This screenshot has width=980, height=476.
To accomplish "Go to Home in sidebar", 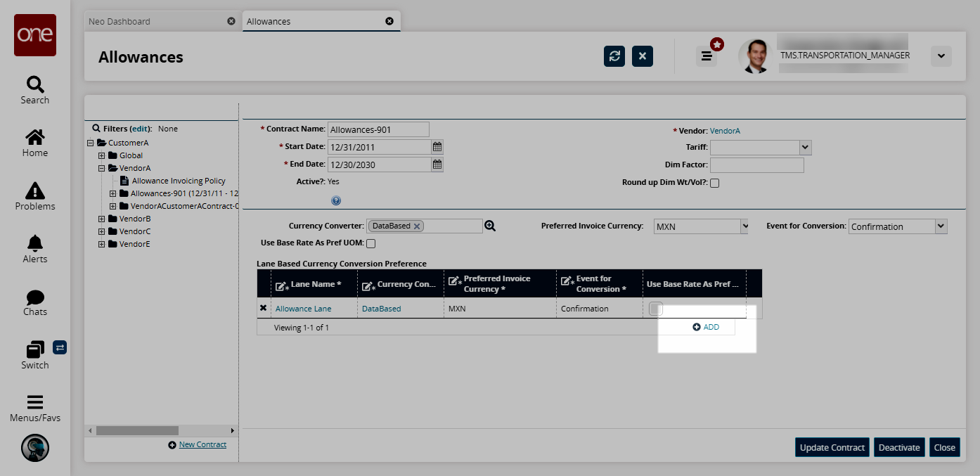I will click(x=34, y=143).
